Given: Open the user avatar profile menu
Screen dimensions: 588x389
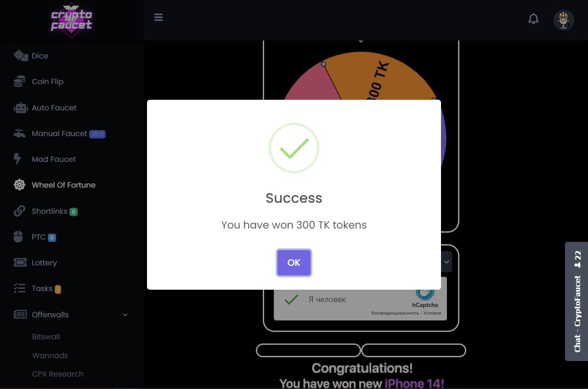Looking at the screenshot, I should 564,20.
